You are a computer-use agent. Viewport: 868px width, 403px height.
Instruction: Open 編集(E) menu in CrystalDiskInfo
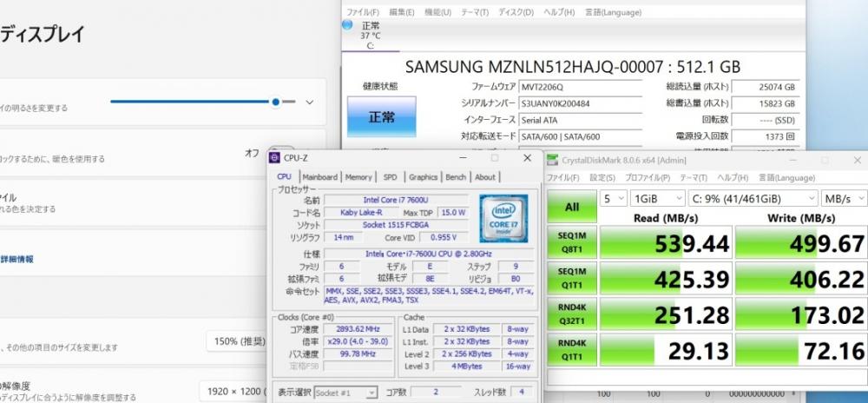[x=401, y=11]
